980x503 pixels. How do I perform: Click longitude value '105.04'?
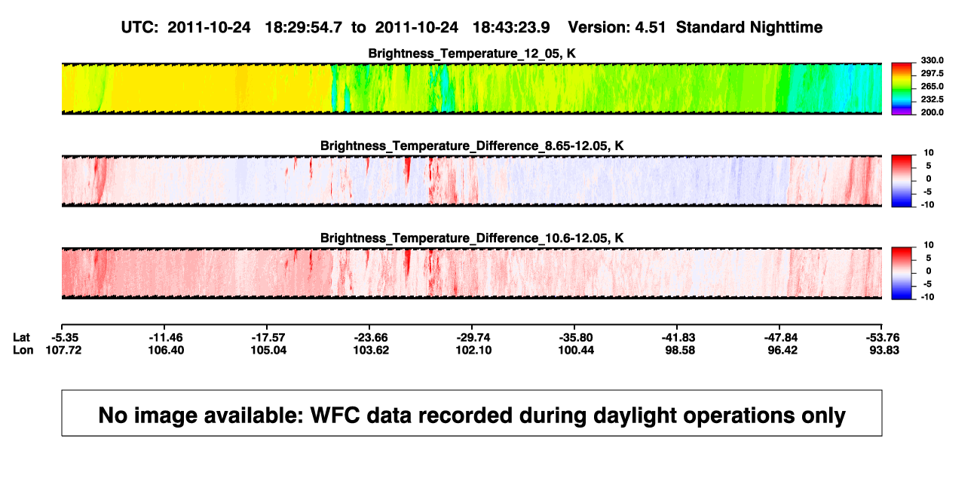(x=271, y=350)
